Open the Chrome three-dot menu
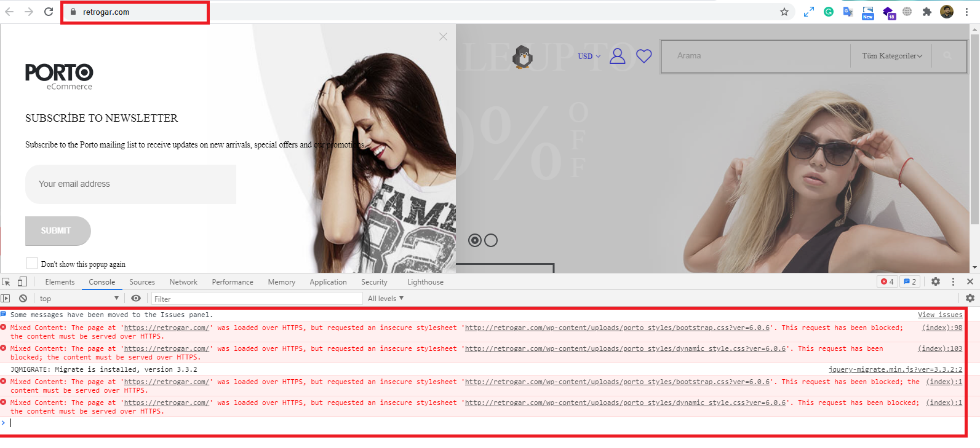 (966, 12)
